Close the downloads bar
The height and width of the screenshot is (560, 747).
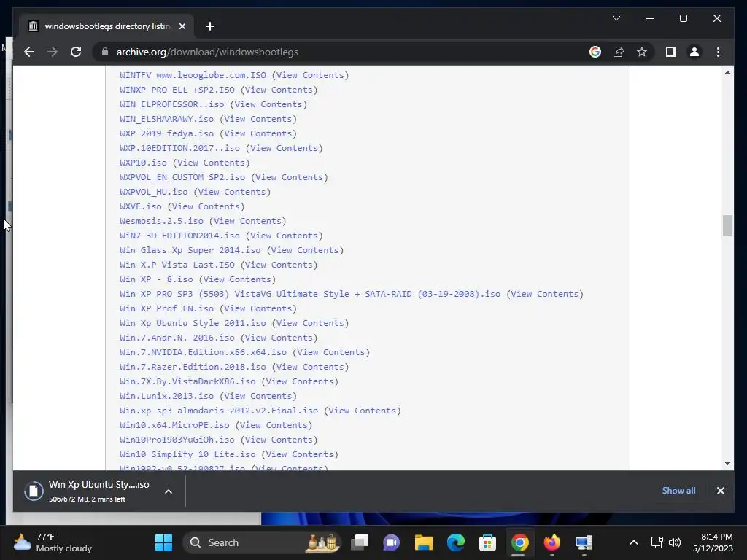(x=720, y=491)
